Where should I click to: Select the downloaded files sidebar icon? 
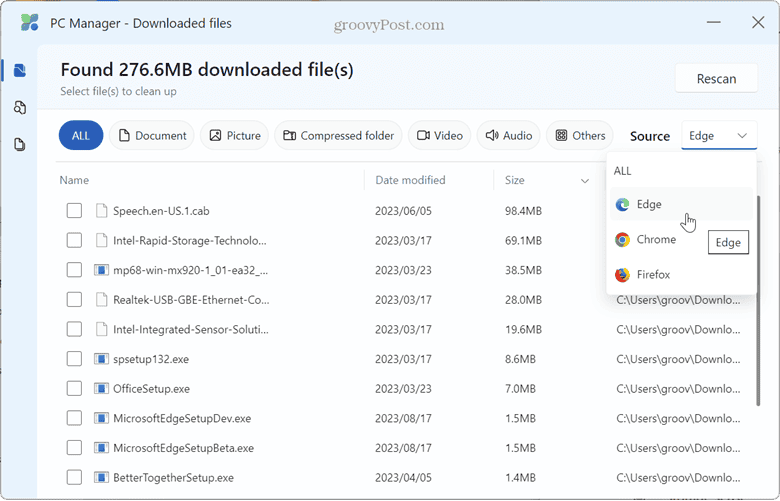[20, 70]
